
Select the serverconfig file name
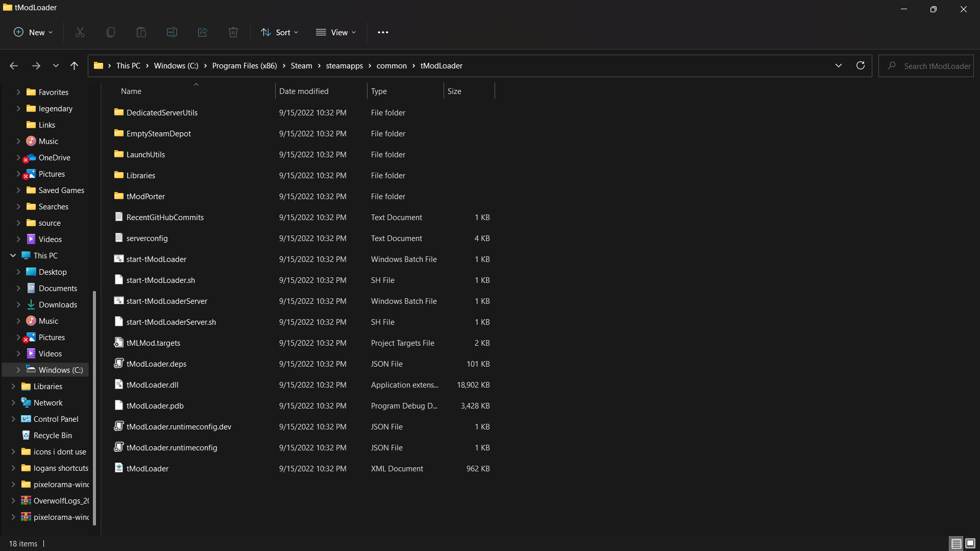click(x=147, y=238)
